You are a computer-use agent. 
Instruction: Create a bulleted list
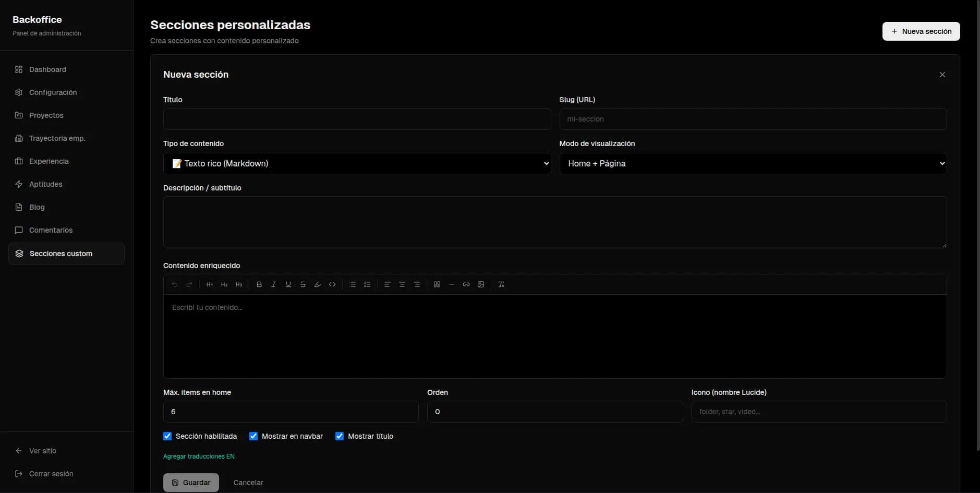pyautogui.click(x=353, y=284)
